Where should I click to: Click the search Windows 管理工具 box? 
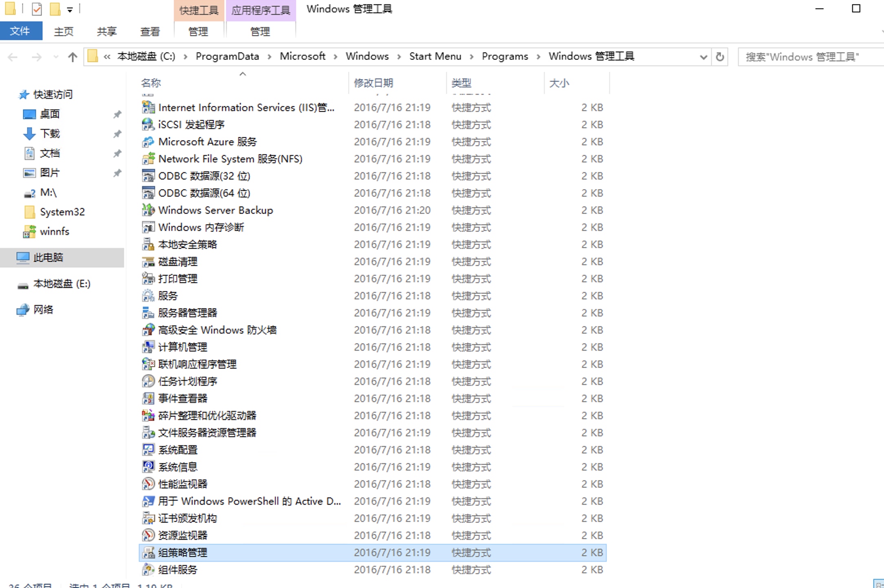(x=811, y=57)
